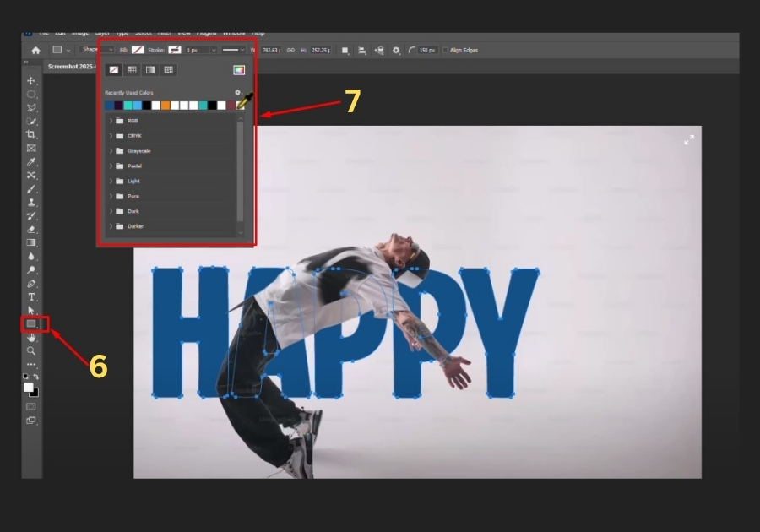Select the Gradient tool in the toolbar
This screenshot has height=532, width=760.
tap(31, 242)
